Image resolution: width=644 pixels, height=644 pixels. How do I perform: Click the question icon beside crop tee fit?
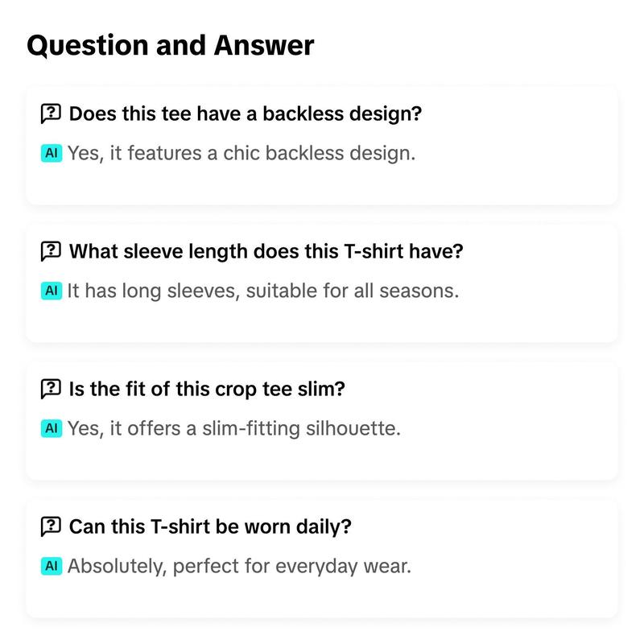pos(51,389)
